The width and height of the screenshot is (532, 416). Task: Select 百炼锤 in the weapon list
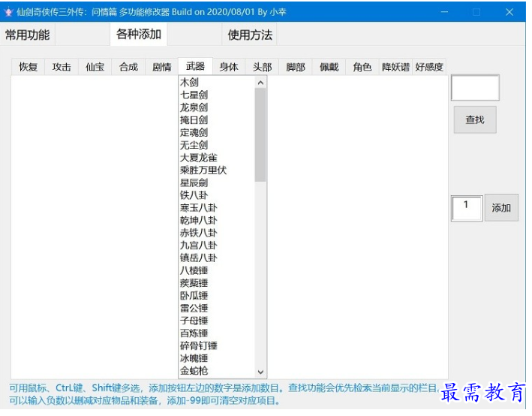tap(194, 333)
